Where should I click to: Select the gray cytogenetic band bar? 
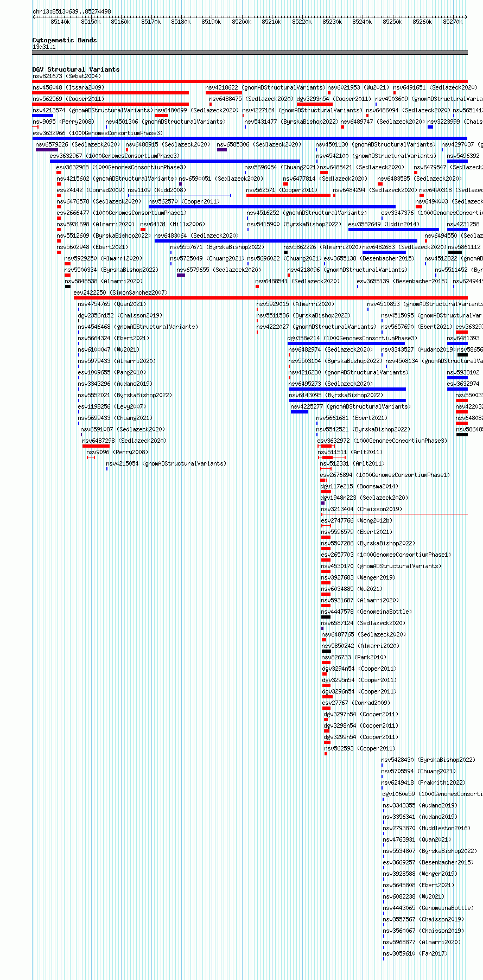pyautogui.click(x=250, y=53)
